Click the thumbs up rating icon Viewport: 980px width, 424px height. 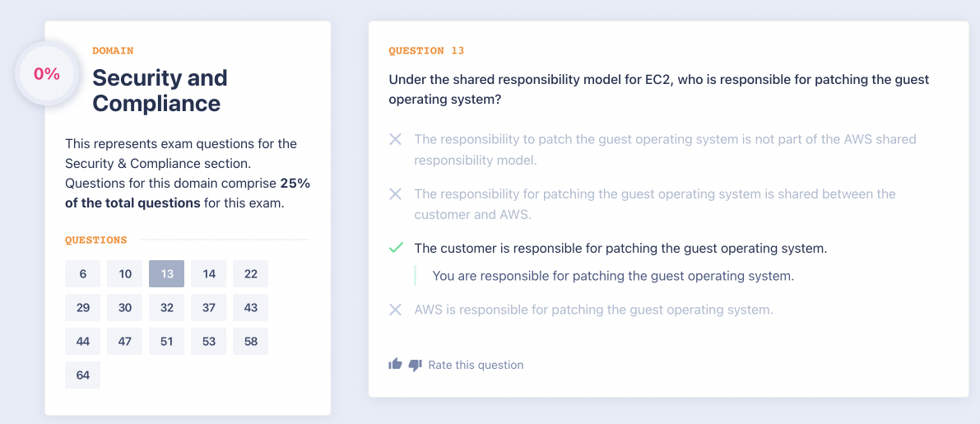[x=395, y=364]
